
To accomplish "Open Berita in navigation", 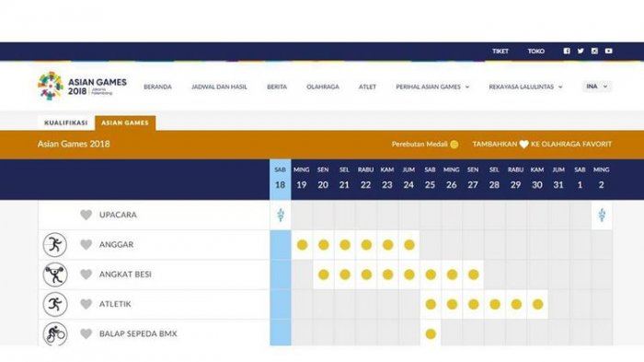I will (277, 87).
